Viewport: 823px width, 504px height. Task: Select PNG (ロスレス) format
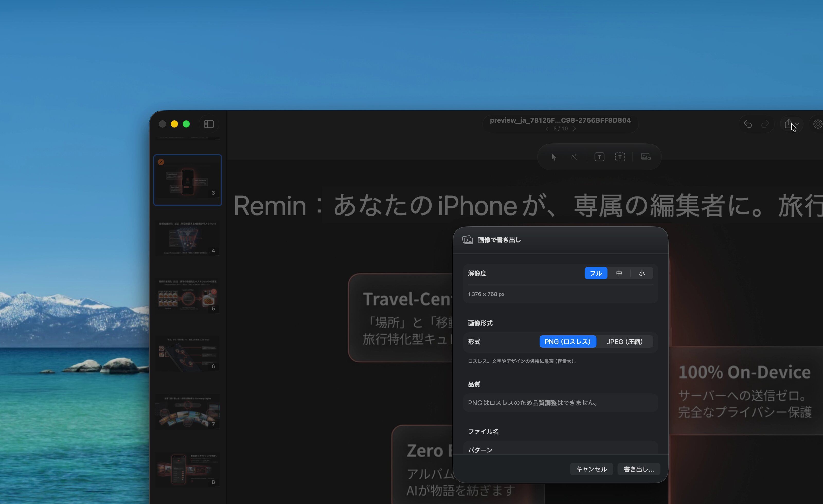[568, 342]
